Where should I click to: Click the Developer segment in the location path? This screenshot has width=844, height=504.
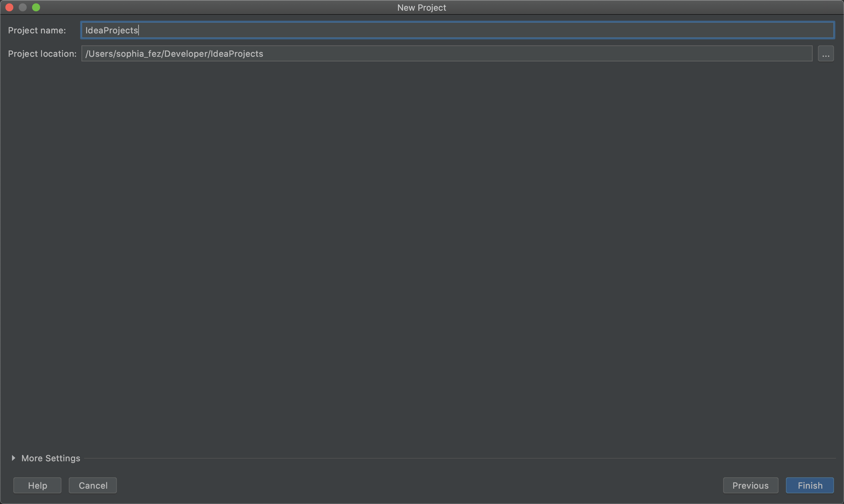[185, 54]
